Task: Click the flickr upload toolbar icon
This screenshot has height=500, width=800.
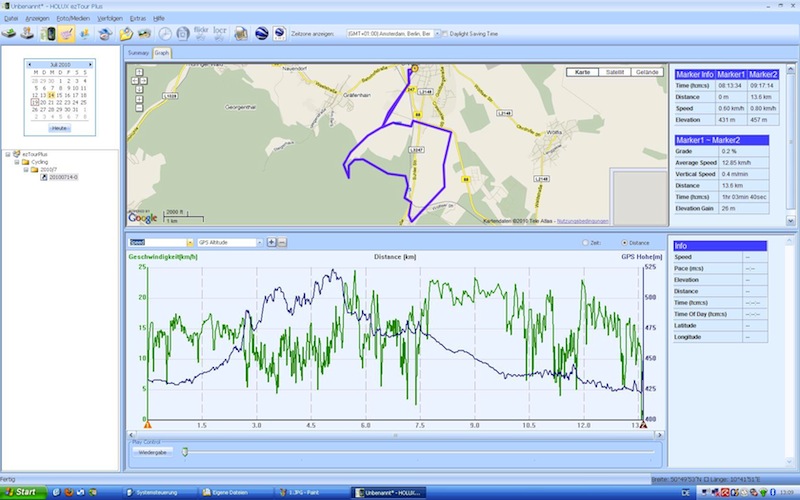Action: [201, 33]
